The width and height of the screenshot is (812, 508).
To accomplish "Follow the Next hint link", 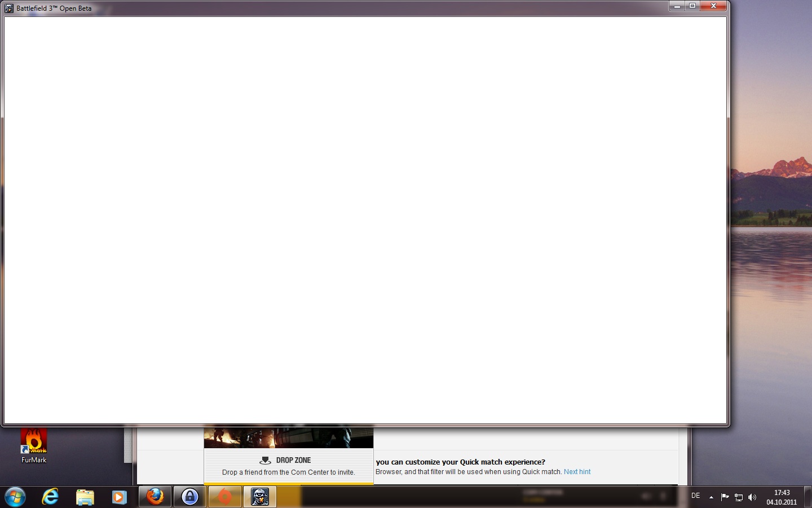I will (577, 472).
